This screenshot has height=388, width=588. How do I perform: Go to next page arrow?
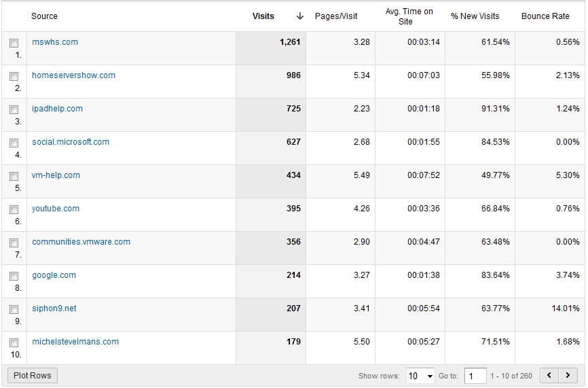[x=568, y=375]
